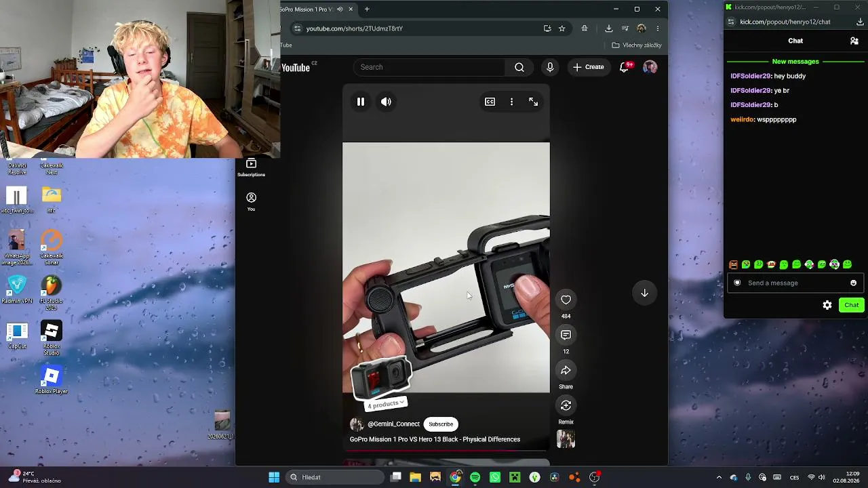Close the GoPro Mission 1 Pro tab
The height and width of the screenshot is (488, 868).
(x=351, y=9)
